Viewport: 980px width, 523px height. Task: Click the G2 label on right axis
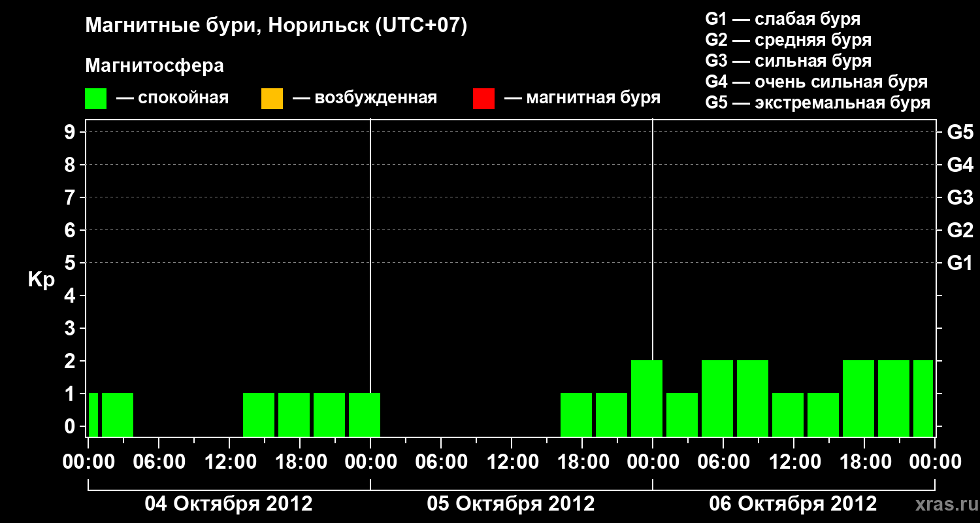pos(960,230)
